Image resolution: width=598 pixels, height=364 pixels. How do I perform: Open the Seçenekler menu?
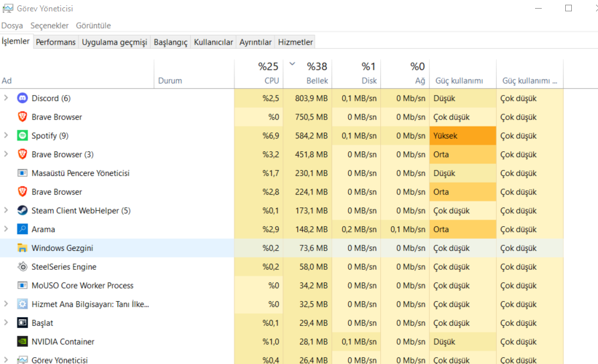point(50,25)
